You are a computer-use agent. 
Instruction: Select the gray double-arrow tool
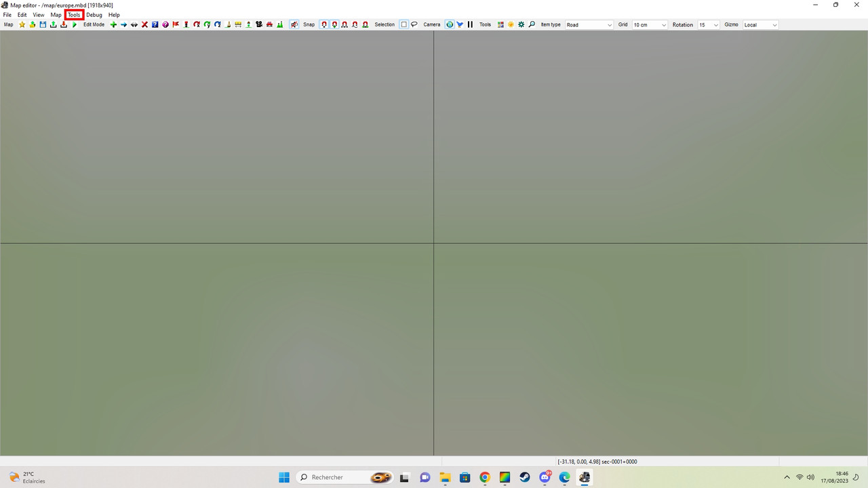[x=134, y=24]
